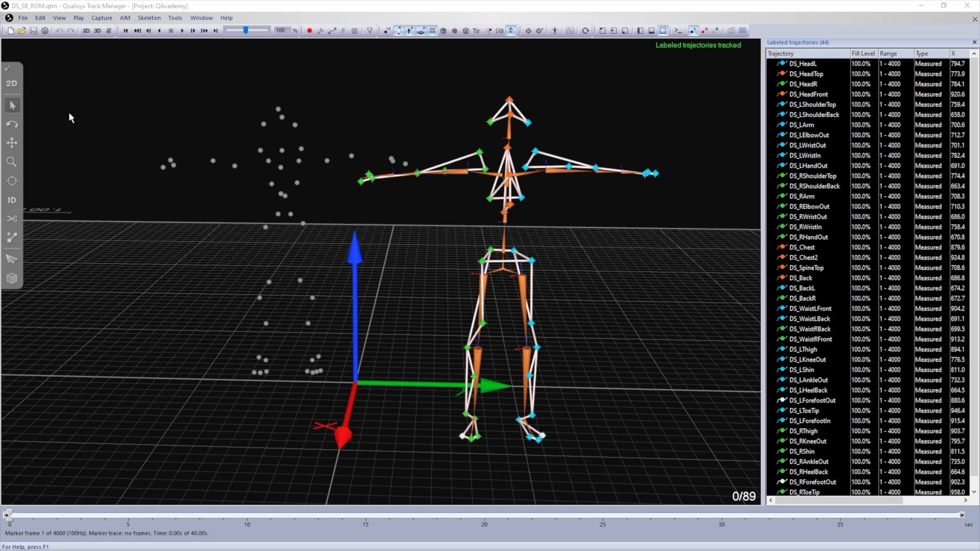Viewport: 980px width, 551px height.
Task: Open project options gear icon
Action: pos(45,31)
